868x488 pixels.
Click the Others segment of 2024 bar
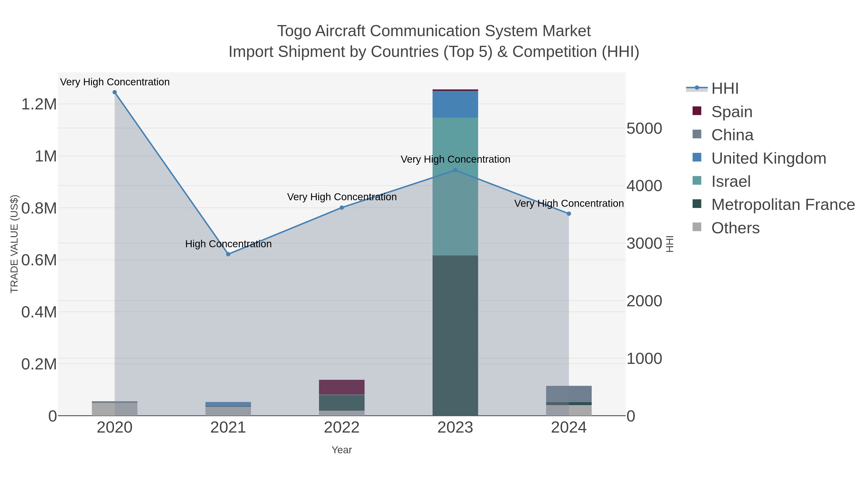point(569,410)
